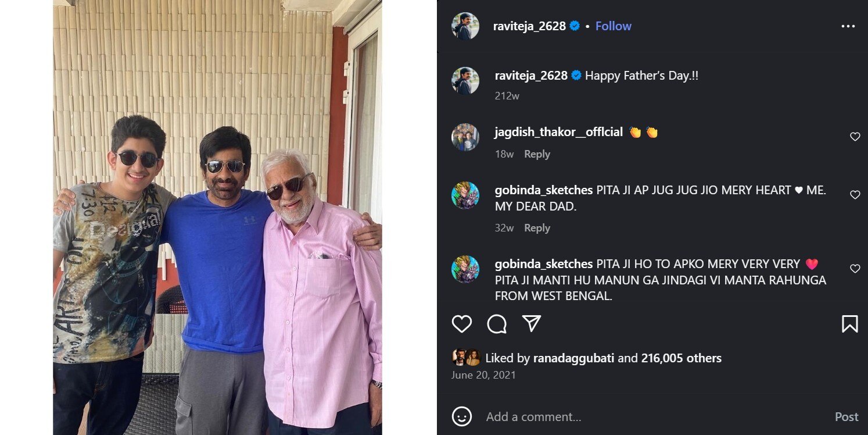Screen dimensions: 868x435
Task: Like gobinda_sketches' West Bengal comment
Action: click(855, 269)
